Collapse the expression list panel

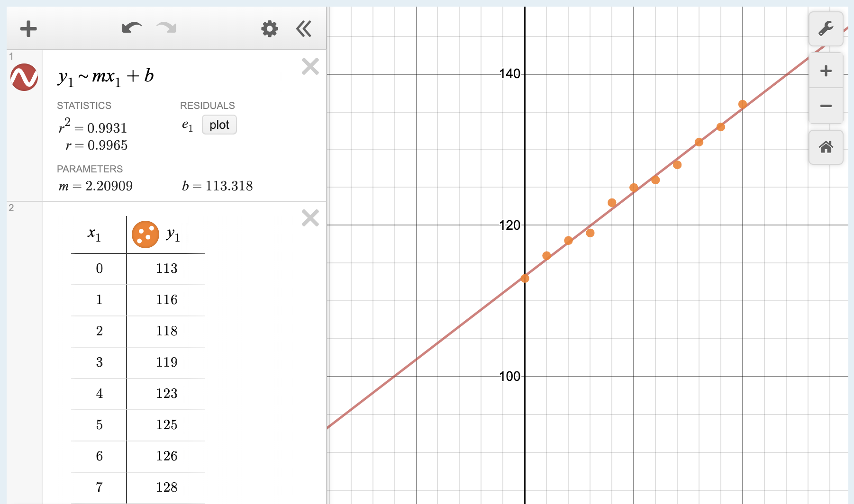pos(304,29)
